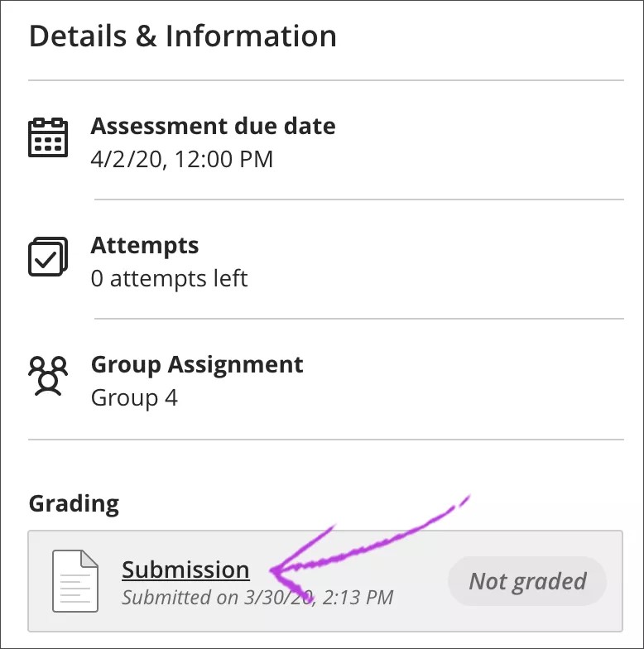
Task: Click the Details & Information title
Action: pyautogui.click(x=183, y=37)
